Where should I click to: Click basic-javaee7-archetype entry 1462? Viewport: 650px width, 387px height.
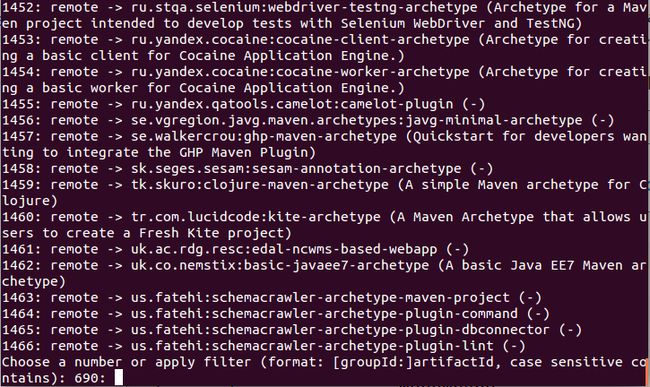point(280,266)
